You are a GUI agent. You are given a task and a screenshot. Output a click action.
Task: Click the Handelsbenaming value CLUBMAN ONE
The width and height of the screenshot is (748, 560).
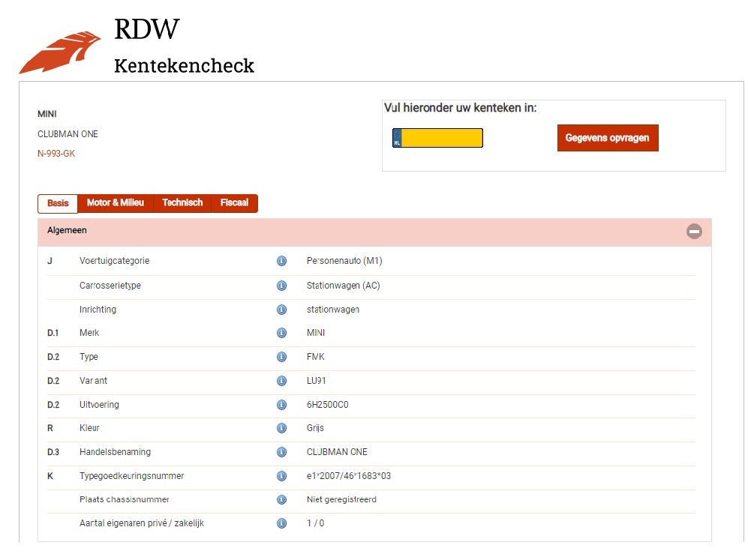[x=337, y=452]
